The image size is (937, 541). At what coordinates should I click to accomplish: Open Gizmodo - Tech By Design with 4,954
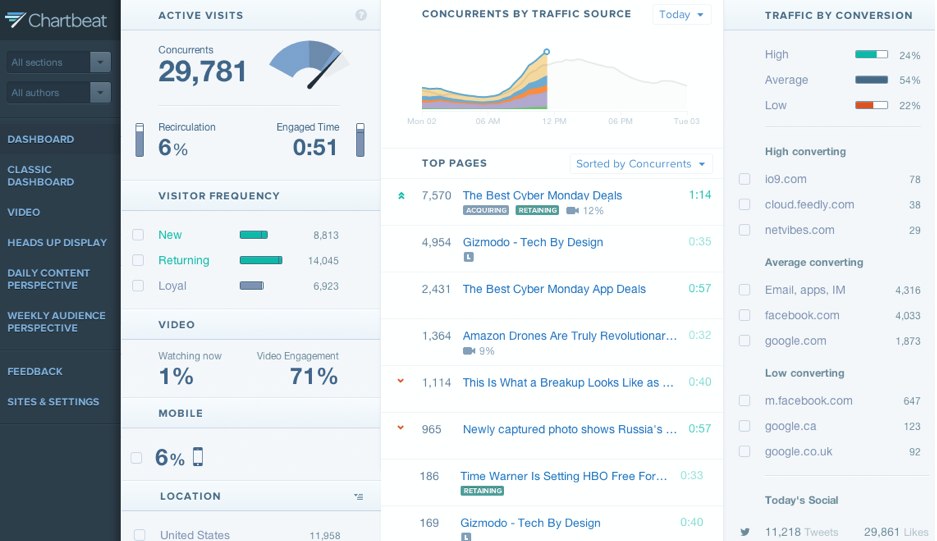(532, 242)
